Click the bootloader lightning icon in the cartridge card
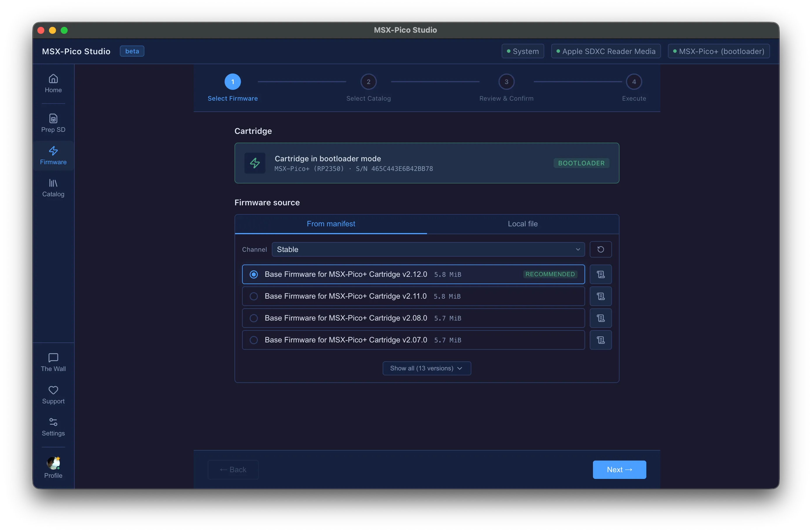812x532 pixels. point(255,163)
